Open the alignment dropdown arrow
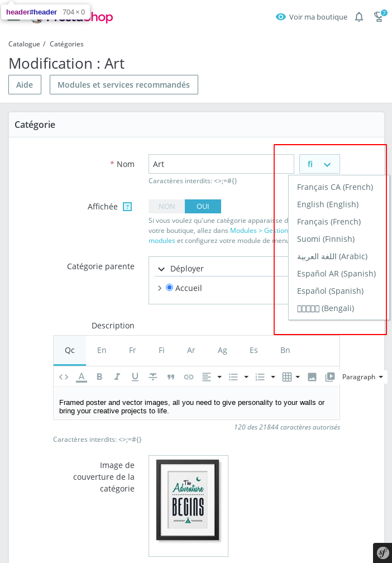The height and width of the screenshot is (563, 392). coord(219,376)
